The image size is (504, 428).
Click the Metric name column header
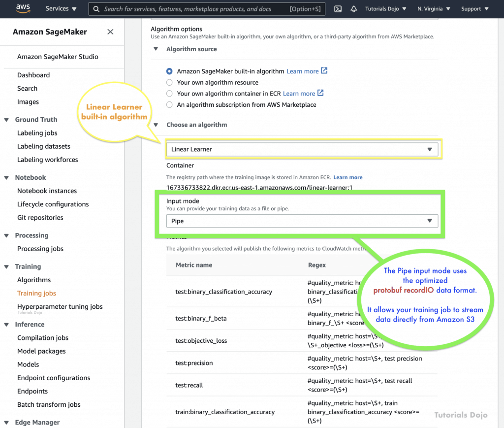coord(194,265)
